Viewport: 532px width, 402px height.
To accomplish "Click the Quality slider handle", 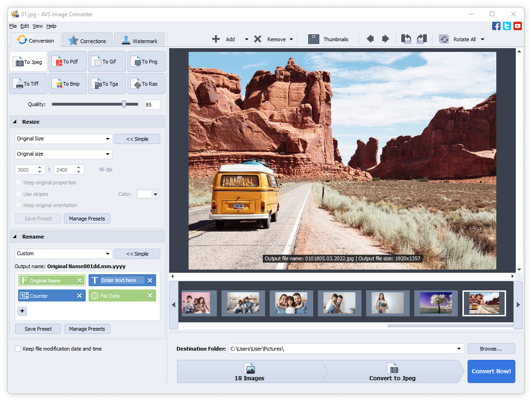I will point(124,104).
